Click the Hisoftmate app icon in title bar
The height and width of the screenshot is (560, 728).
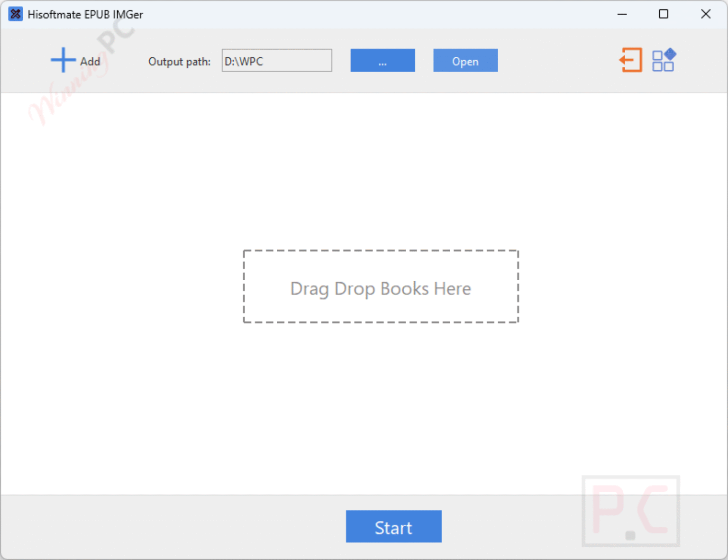[16, 14]
